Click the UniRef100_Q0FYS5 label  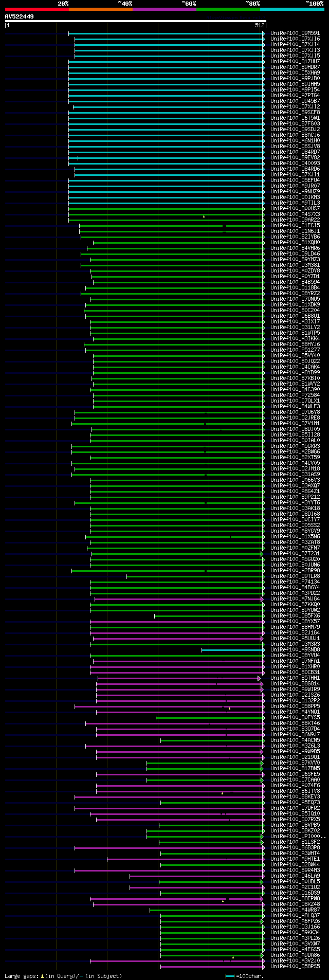(x=295, y=717)
